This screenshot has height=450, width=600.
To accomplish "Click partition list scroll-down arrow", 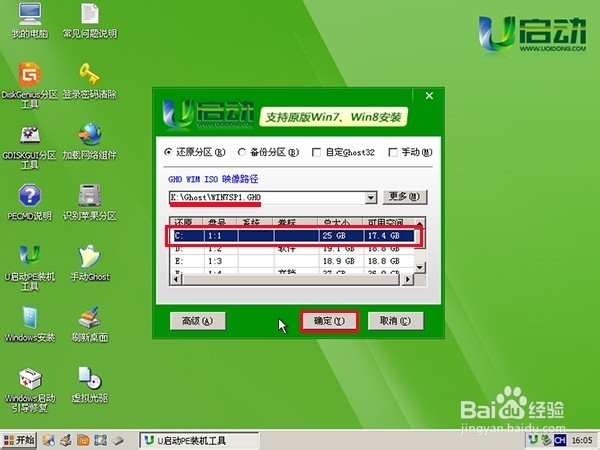I will pos(420,267).
